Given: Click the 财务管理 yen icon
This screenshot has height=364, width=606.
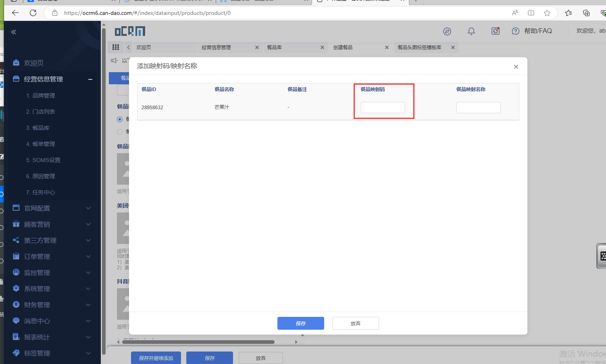Looking at the screenshot, I should click(x=16, y=305).
